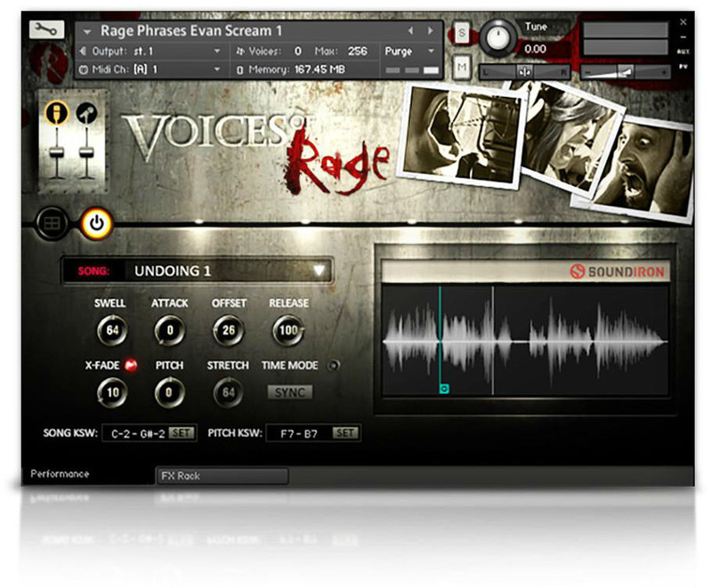Viewport: 712px width, 588px height.
Task: Toggle the X-FADE red LED button
Action: (131, 366)
